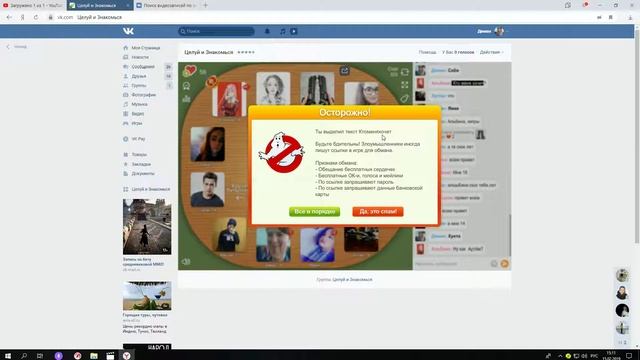Expand the profile menu next to avatar
640x360 pixels.
(x=507, y=31)
